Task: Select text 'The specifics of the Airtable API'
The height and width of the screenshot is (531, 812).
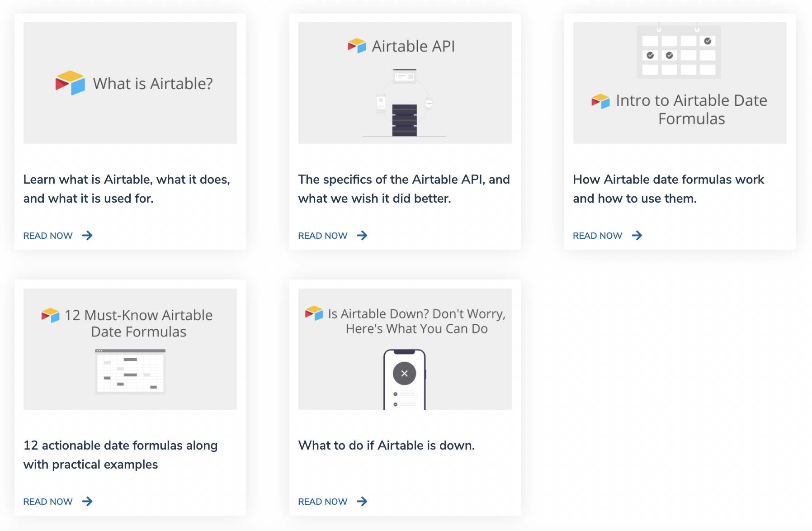Action: click(x=390, y=180)
